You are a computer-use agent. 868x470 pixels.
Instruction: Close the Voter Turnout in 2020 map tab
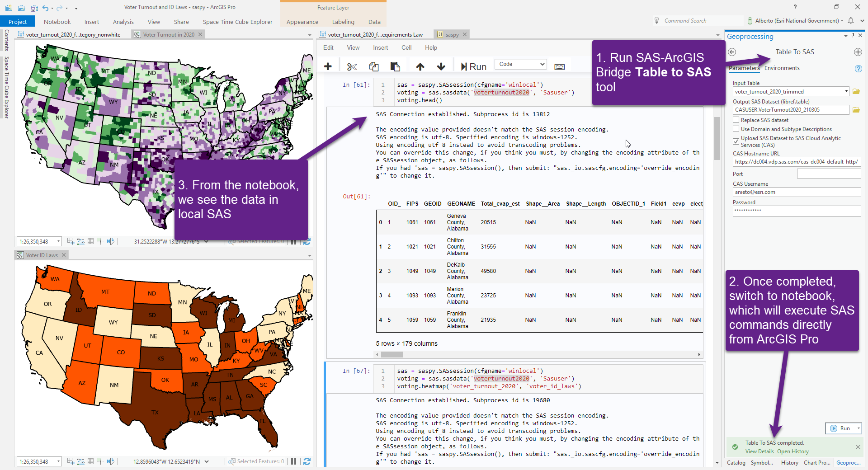pos(200,34)
